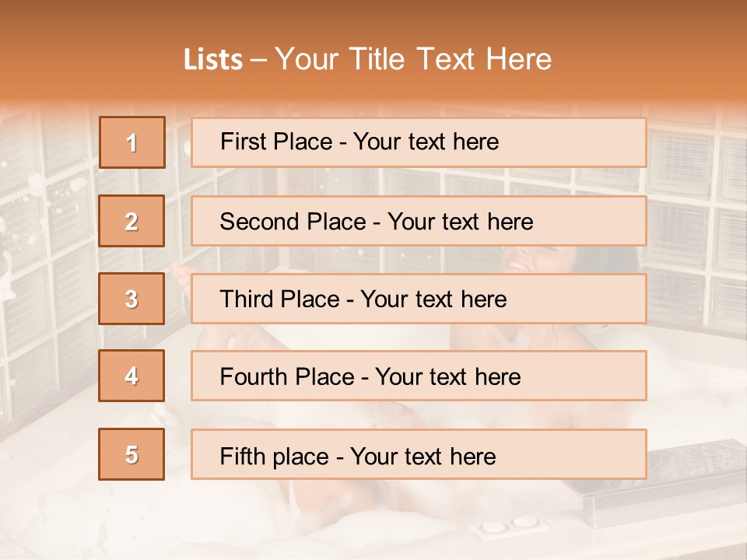This screenshot has width=747, height=560.
Task: Click the words 'Fifth place'
Action: (275, 457)
